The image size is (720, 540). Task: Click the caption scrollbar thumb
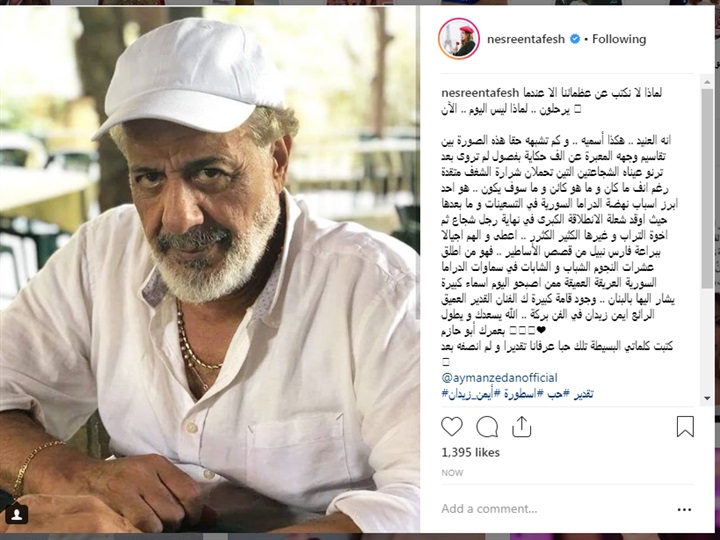pyautogui.click(x=707, y=189)
